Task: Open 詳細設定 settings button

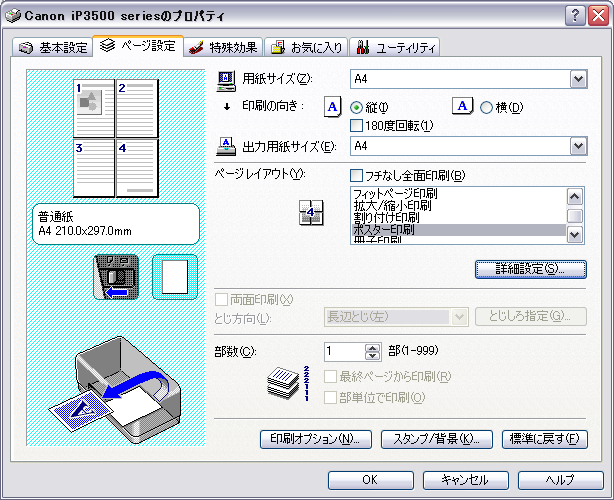Action: click(531, 269)
